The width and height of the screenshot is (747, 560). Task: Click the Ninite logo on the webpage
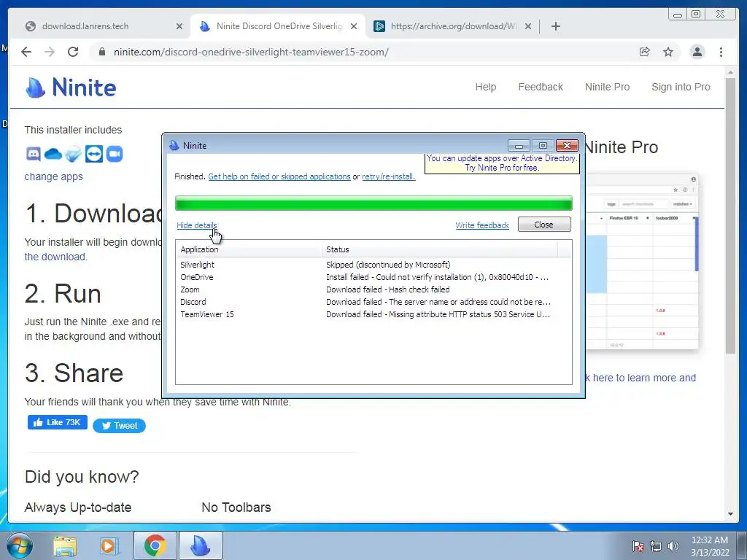tap(71, 87)
